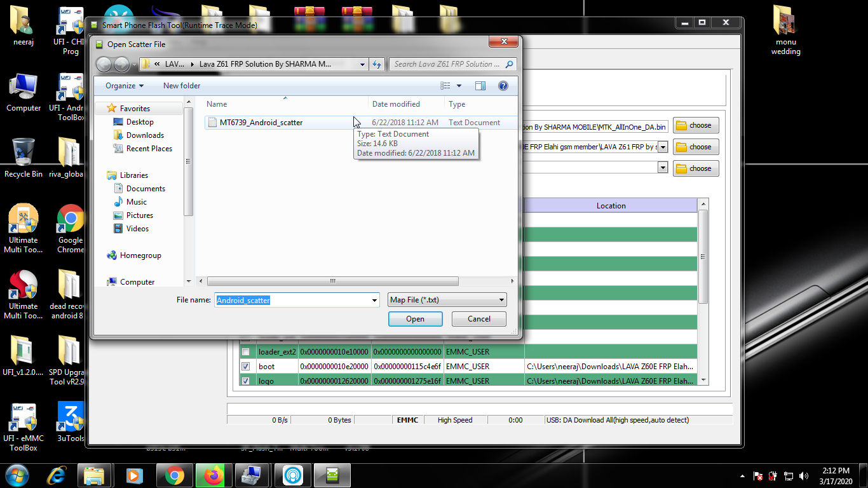Open dialog help question mark icon
Screen dimensions: 868x488
503,86
